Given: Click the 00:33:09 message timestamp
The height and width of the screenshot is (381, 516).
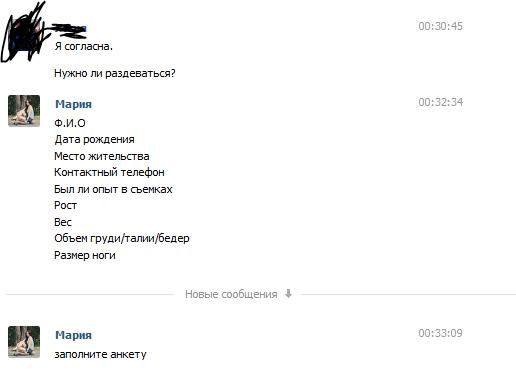Looking at the screenshot, I should pos(440,333).
